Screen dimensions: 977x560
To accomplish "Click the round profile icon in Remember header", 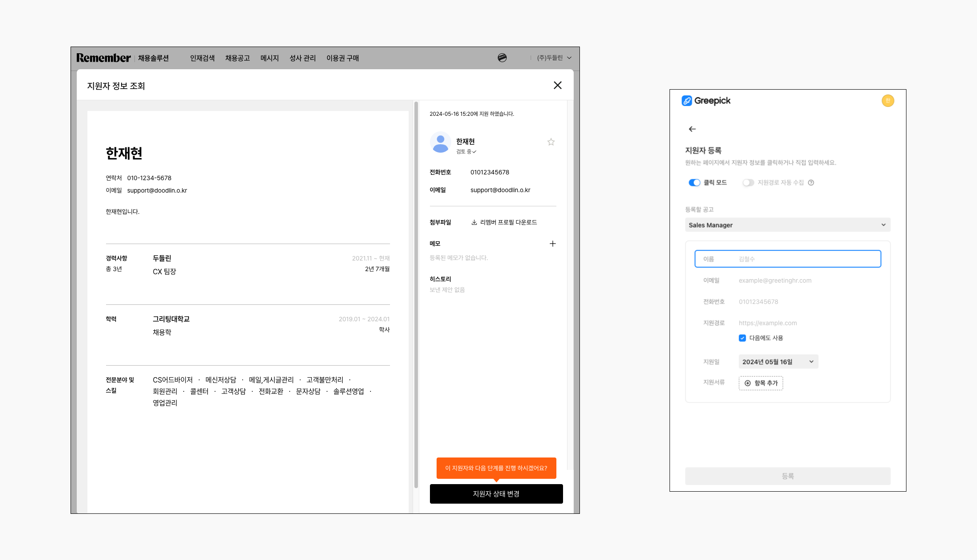I will 502,58.
